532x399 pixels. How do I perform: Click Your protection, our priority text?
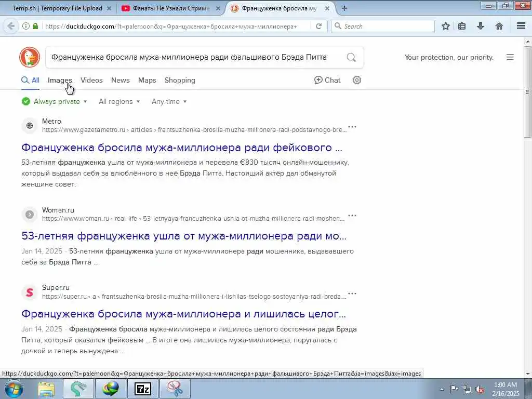tap(449, 57)
